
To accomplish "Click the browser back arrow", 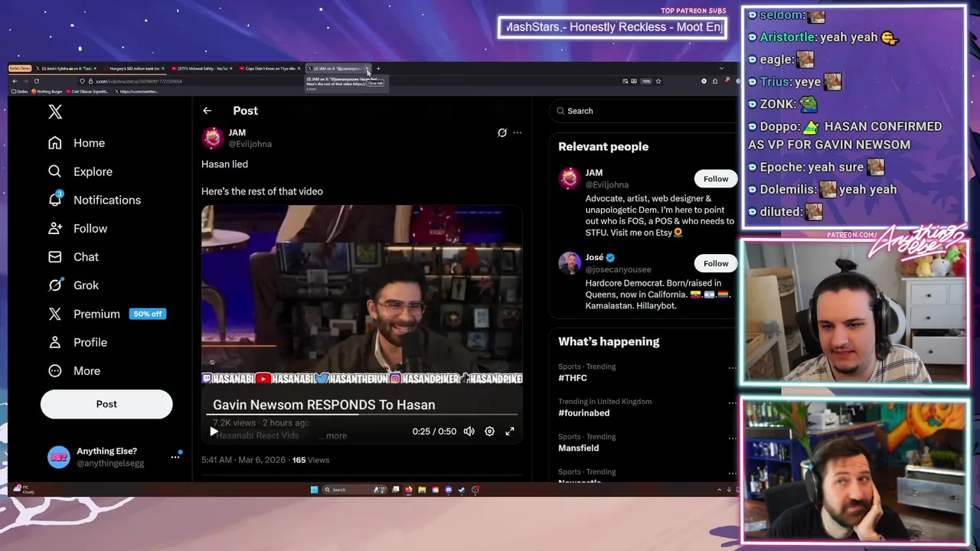I will click(15, 81).
